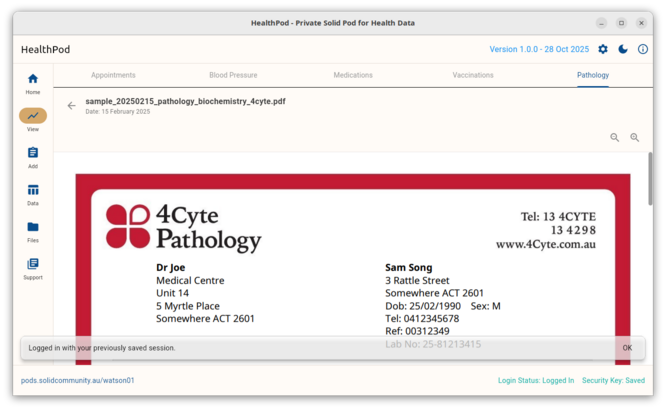
Task: Open the Data table section
Action: pyautogui.click(x=33, y=194)
